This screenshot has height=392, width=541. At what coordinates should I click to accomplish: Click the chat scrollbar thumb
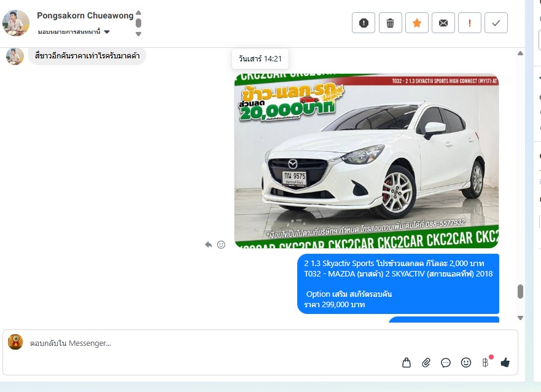(520, 291)
